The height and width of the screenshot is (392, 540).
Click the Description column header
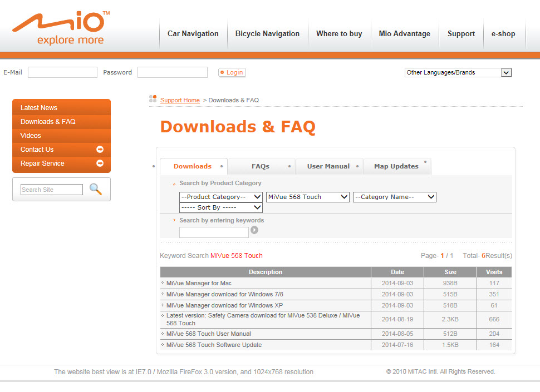266,272
